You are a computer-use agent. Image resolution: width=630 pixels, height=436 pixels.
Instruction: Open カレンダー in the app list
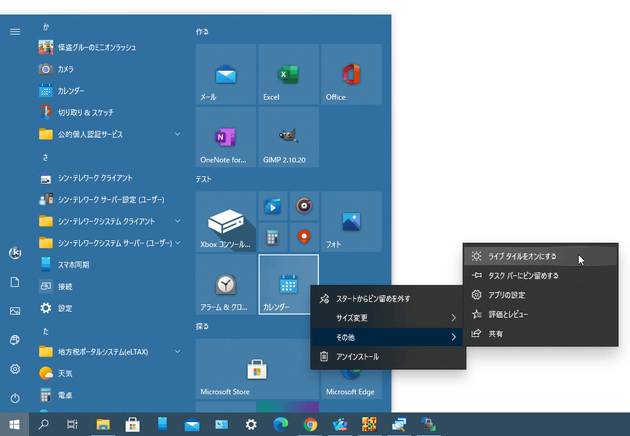coord(109,91)
